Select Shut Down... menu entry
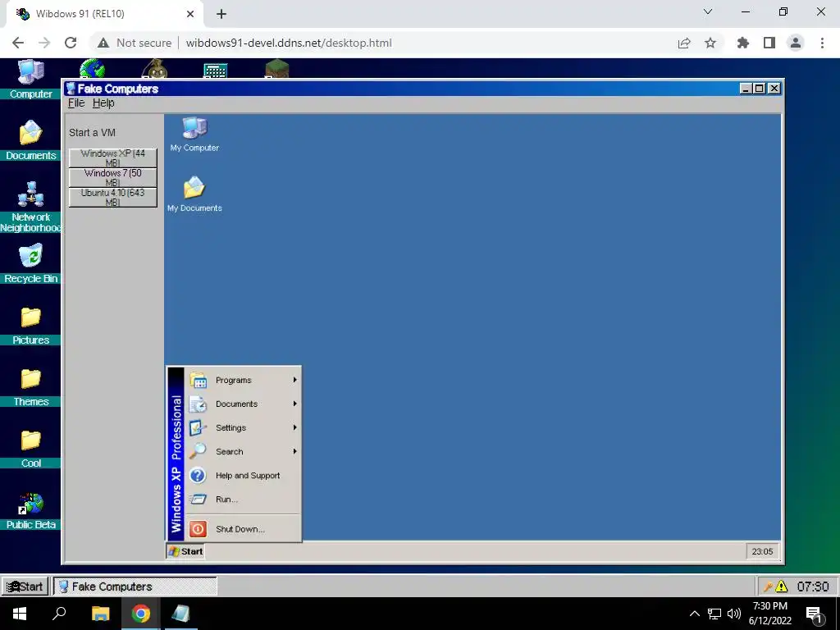The width and height of the screenshot is (840, 630). tap(243, 529)
